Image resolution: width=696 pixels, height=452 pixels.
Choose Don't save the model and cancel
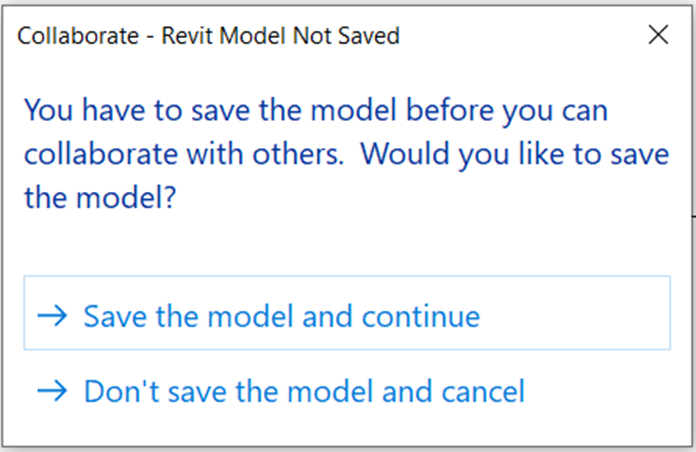[x=281, y=391]
